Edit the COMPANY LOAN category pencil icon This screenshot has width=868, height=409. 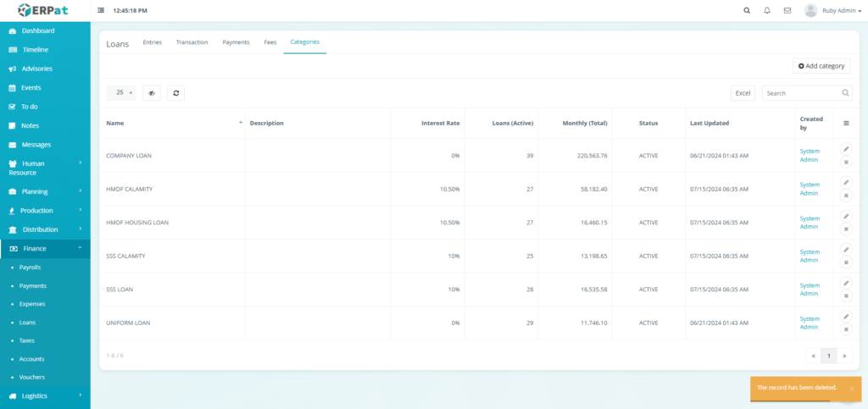pyautogui.click(x=845, y=149)
